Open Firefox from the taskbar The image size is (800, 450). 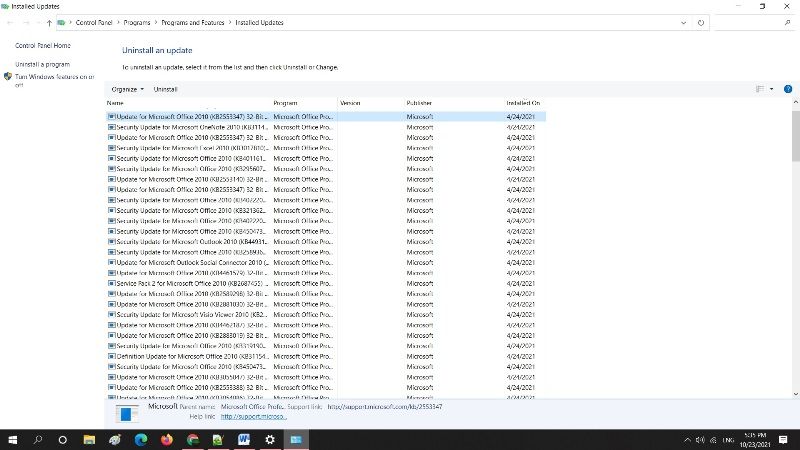[167, 440]
